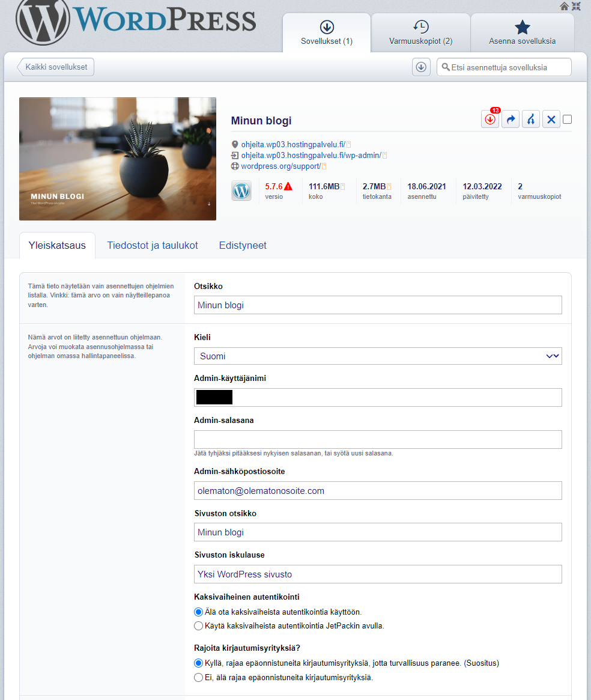Choose 'Älä ota kaksivaiheista autentikointia käyttöön'
This screenshot has height=700, width=591.
(x=199, y=612)
